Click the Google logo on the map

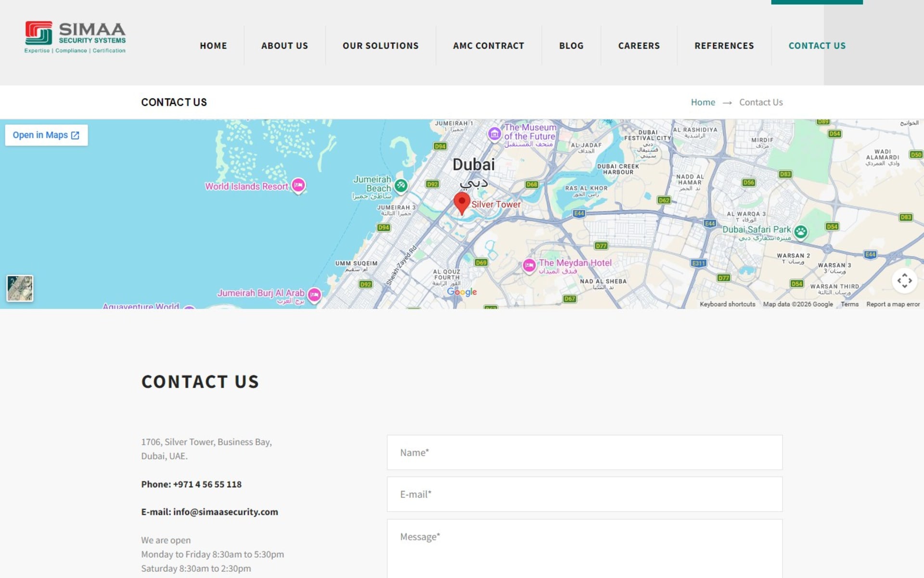tap(462, 292)
